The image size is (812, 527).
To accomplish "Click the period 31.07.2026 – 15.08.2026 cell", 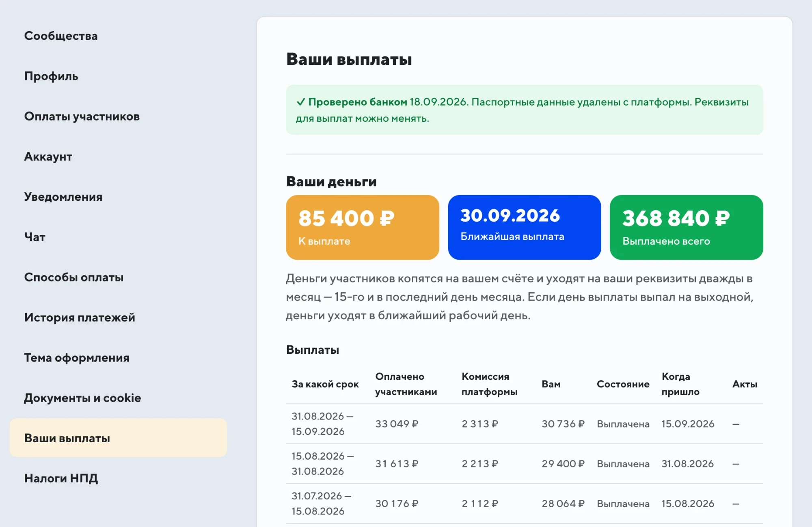I will point(322,503).
